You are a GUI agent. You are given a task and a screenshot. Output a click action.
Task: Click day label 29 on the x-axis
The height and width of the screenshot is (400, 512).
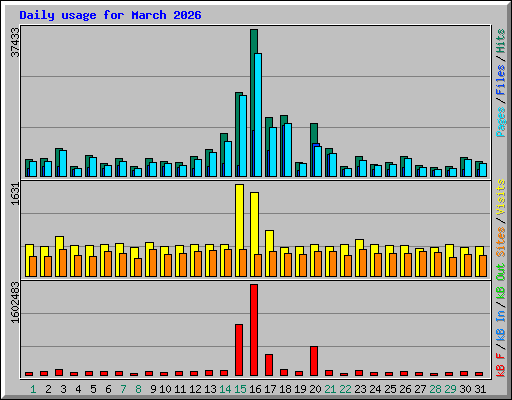click(450, 389)
